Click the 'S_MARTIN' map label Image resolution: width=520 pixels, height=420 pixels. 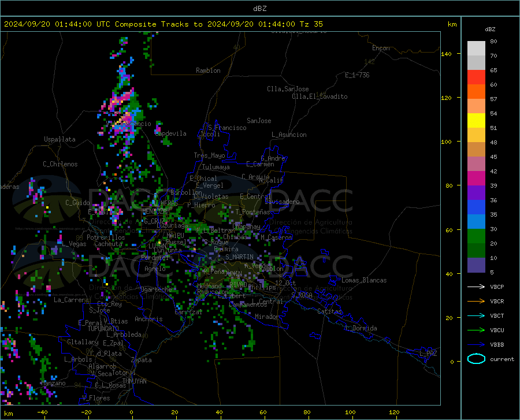pos(239,257)
